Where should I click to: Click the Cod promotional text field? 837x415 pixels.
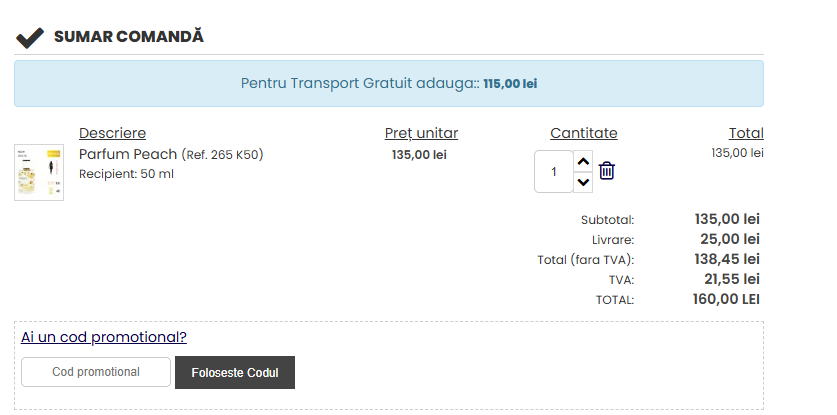tap(96, 372)
